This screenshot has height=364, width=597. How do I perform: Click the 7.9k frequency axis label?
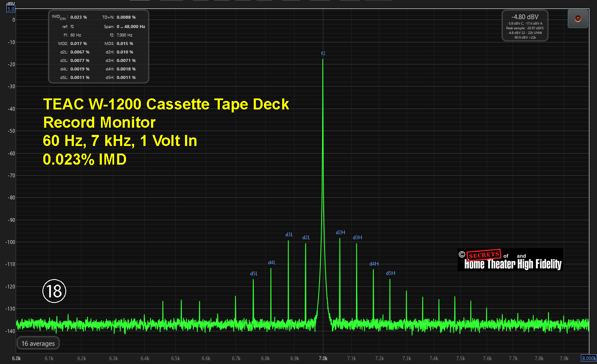pos(564,358)
